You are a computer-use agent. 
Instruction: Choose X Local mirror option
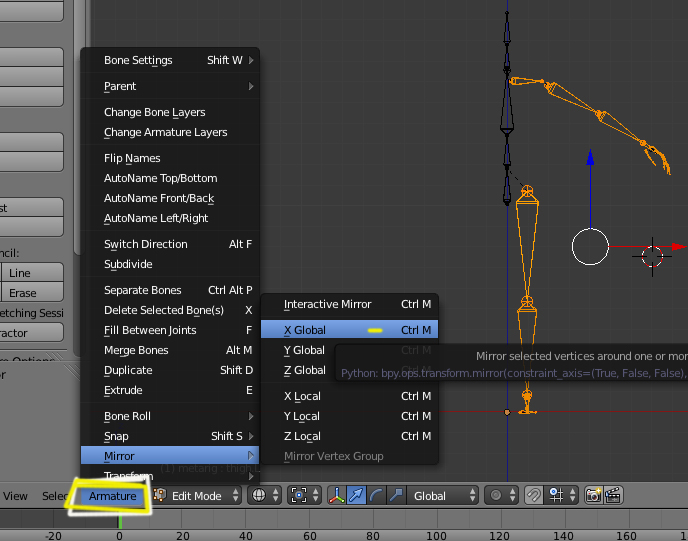[349, 396]
